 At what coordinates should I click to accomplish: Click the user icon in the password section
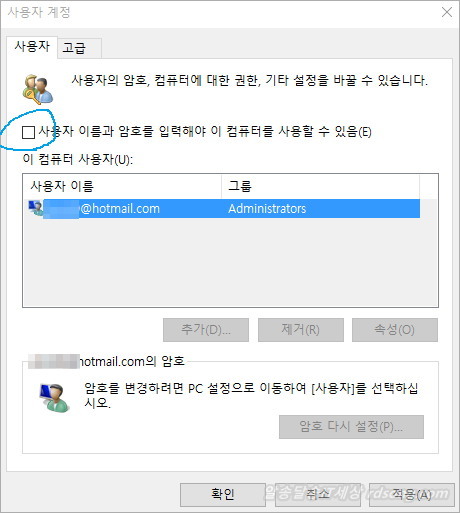pos(55,398)
